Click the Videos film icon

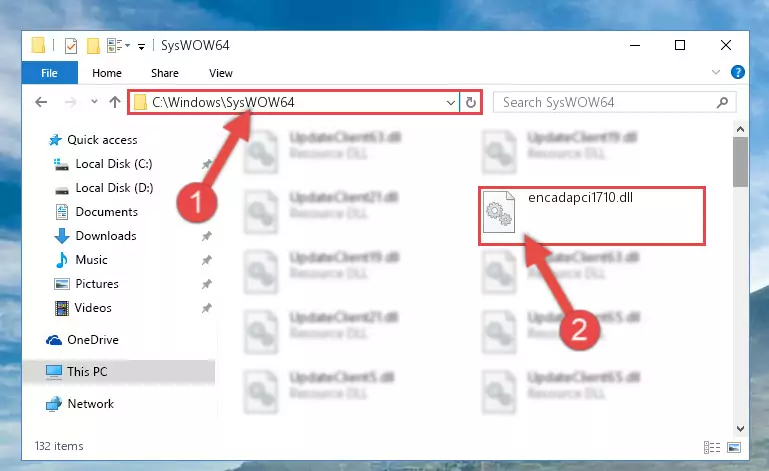[x=62, y=308]
